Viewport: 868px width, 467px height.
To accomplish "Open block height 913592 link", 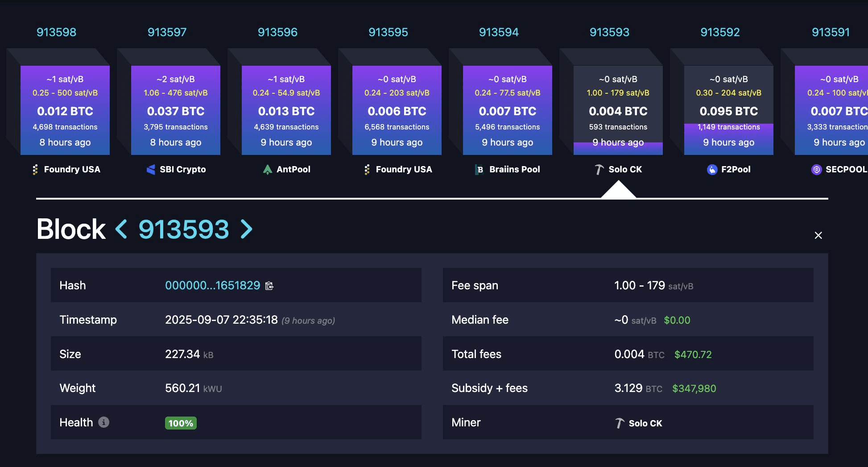I will [720, 32].
